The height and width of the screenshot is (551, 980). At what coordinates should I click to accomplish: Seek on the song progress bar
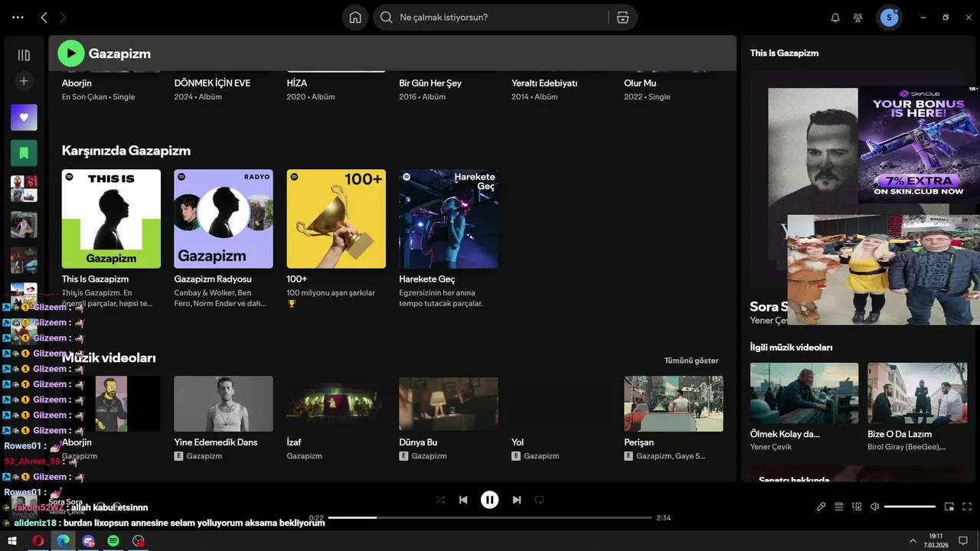tap(490, 518)
